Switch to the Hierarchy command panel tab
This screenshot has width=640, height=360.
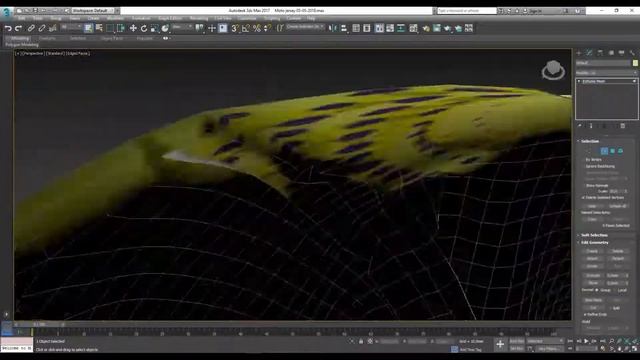click(x=600, y=53)
